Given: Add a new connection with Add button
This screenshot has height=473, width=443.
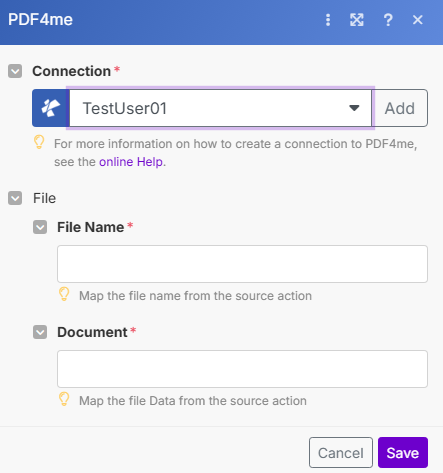Looking at the screenshot, I should click(400, 108).
